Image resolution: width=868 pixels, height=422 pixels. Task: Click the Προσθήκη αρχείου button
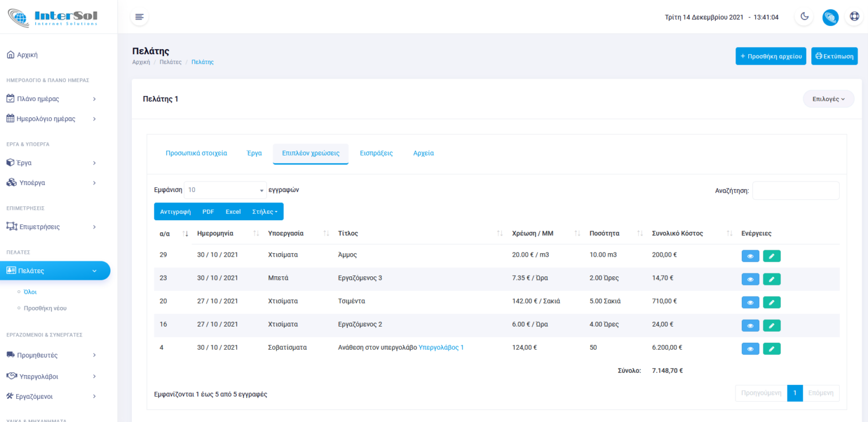[770, 56]
